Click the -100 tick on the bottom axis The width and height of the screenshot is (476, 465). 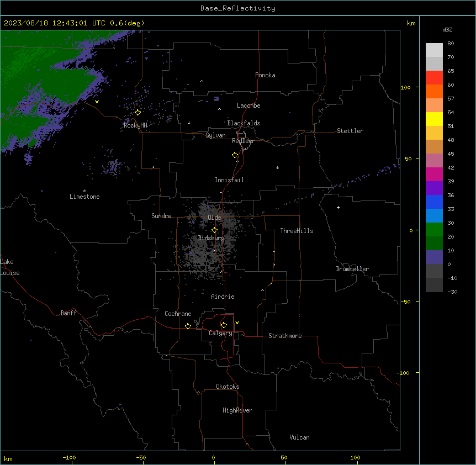tap(69, 458)
